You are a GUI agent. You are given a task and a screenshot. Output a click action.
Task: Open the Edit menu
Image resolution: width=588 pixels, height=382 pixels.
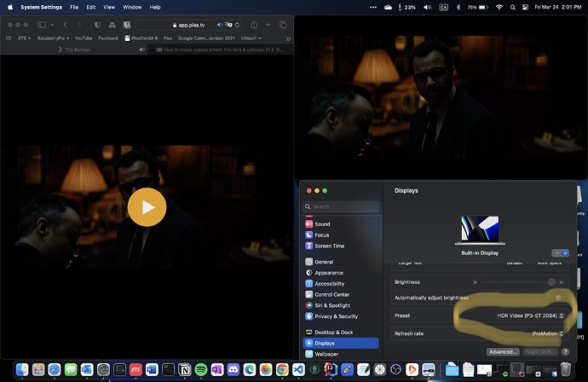click(x=90, y=7)
